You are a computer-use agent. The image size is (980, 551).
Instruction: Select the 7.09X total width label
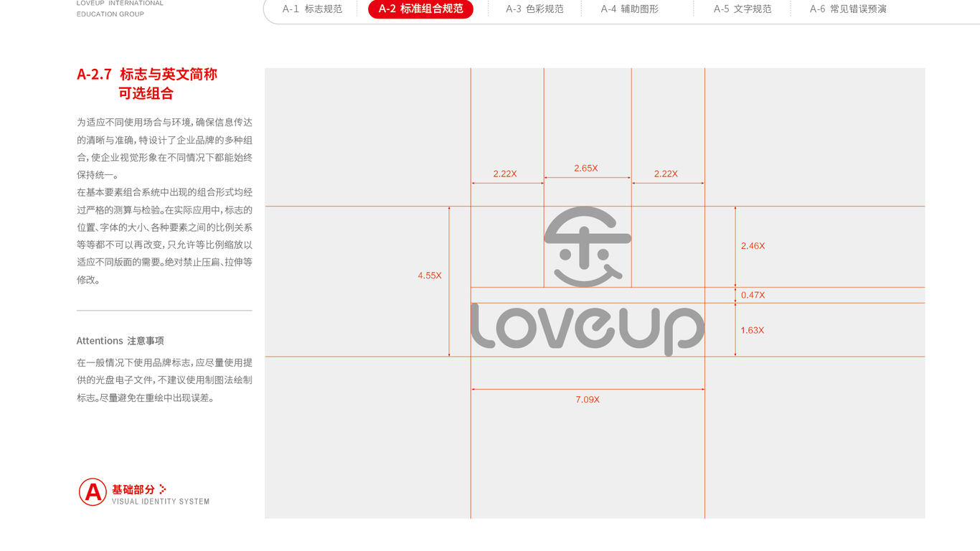pos(588,400)
